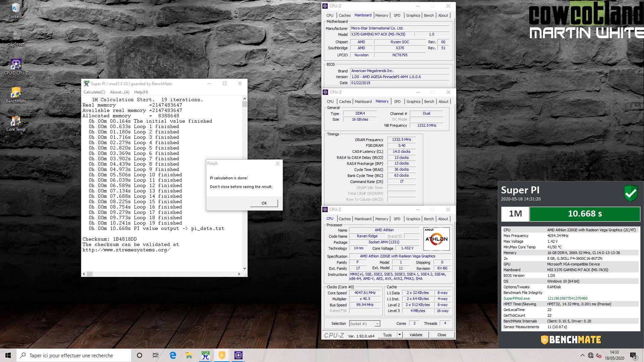644x362 pixels.
Task: Click the Code Name value Raven Ridge
Action: [x=367, y=236]
